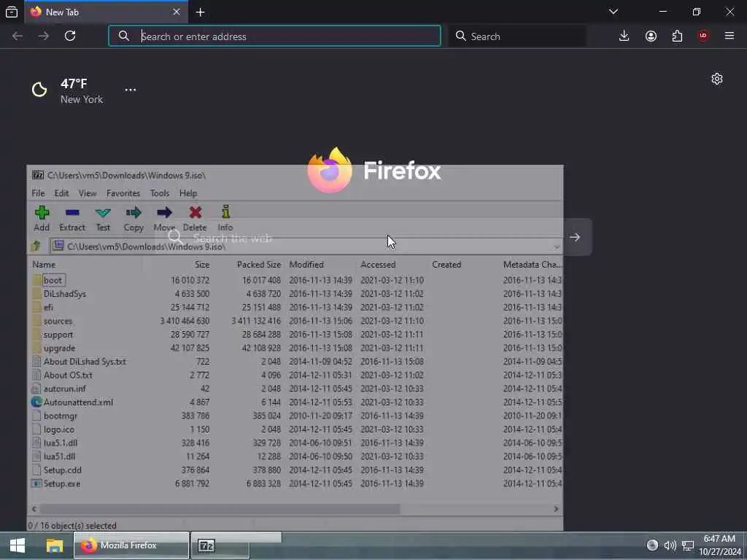Viewport: 747px width, 560px height.
Task: Go up one folder level in 7-Zip
Action: point(36,246)
